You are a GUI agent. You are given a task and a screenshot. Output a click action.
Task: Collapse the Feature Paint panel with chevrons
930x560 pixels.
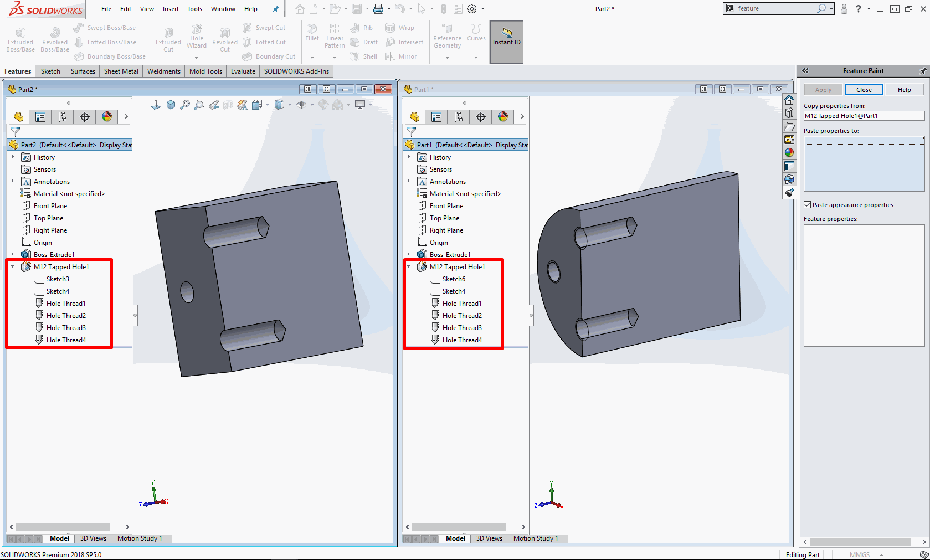pyautogui.click(x=805, y=71)
